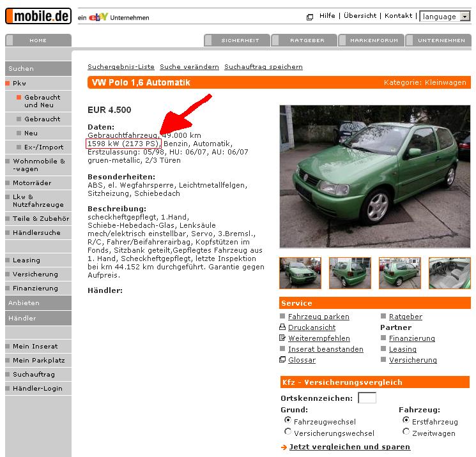Click the printer icon beside Druckansicht
The height and width of the screenshot is (457, 476).
pos(282,327)
